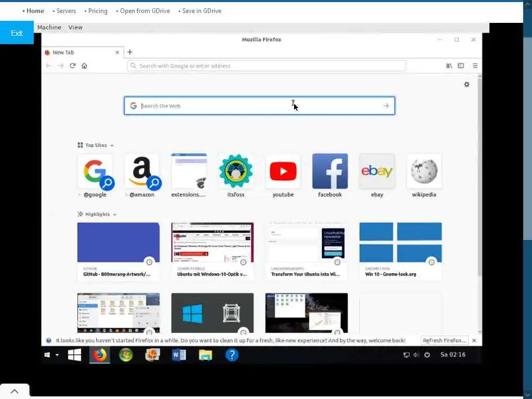Open the Windows logo highlight thumbnail

[x=212, y=313]
